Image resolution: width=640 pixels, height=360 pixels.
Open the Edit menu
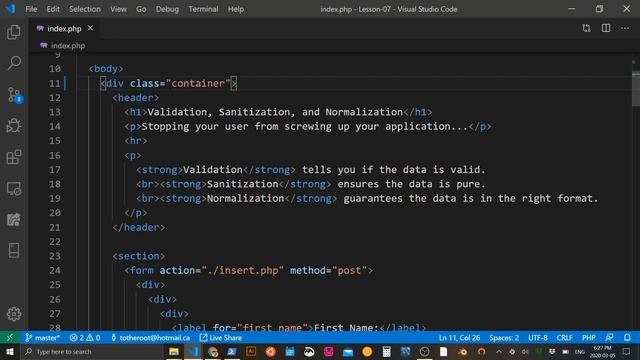tap(53, 9)
